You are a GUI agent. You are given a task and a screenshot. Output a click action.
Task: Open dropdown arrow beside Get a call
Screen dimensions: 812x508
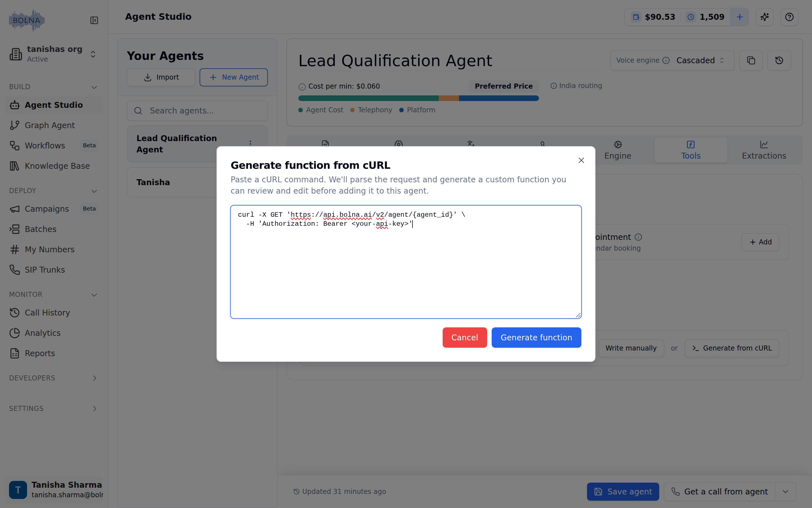pyautogui.click(x=785, y=492)
